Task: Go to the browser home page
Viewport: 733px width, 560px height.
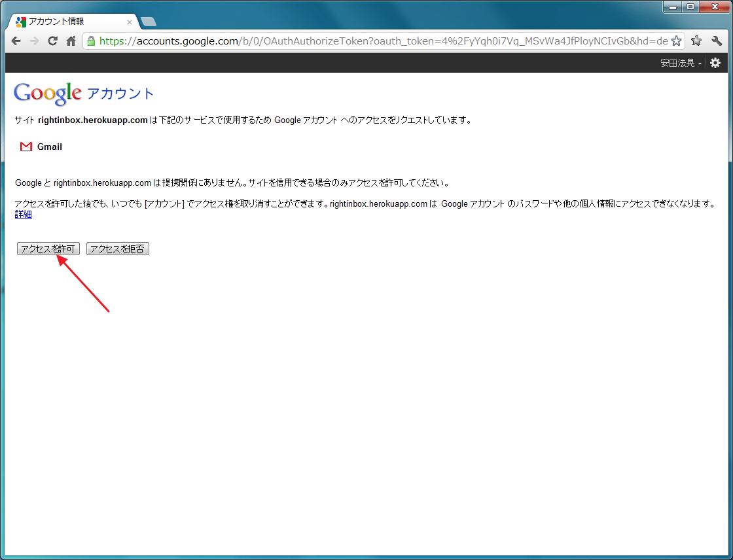Action: (x=71, y=41)
